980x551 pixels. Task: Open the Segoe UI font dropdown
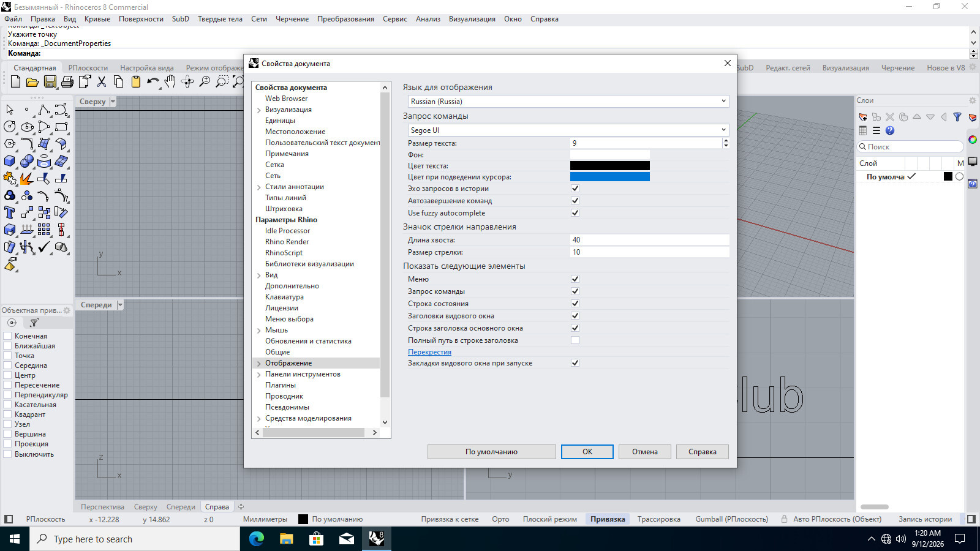[568, 130]
